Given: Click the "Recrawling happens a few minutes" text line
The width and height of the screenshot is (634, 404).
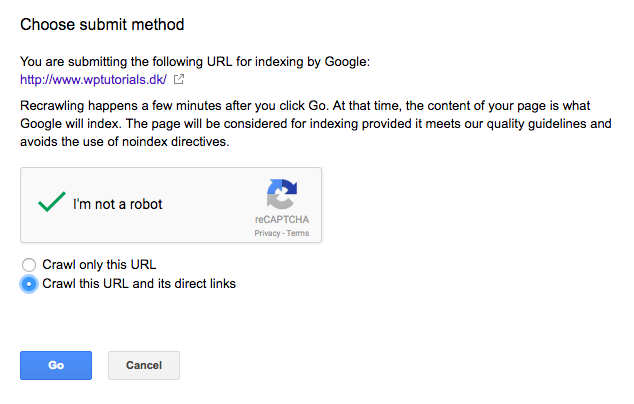Looking at the screenshot, I should point(305,106).
